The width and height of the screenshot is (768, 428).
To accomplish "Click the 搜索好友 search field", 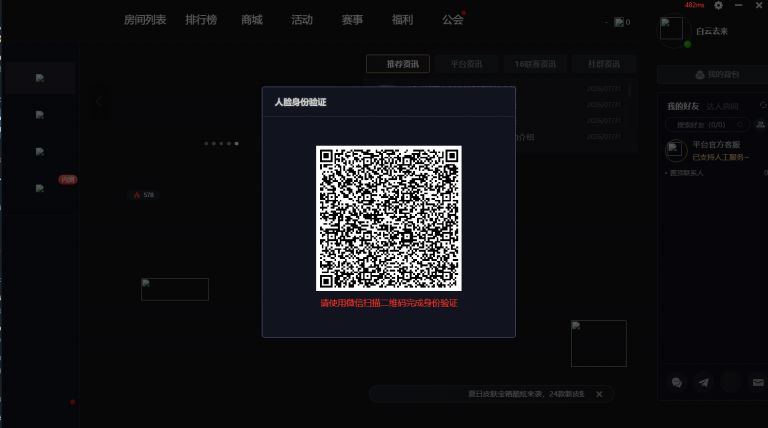I will coord(707,125).
